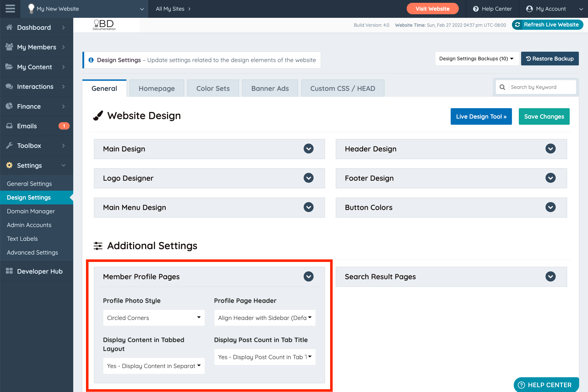This screenshot has height=392, width=588.
Task: Click the My Members people icon
Action: (x=9, y=47)
